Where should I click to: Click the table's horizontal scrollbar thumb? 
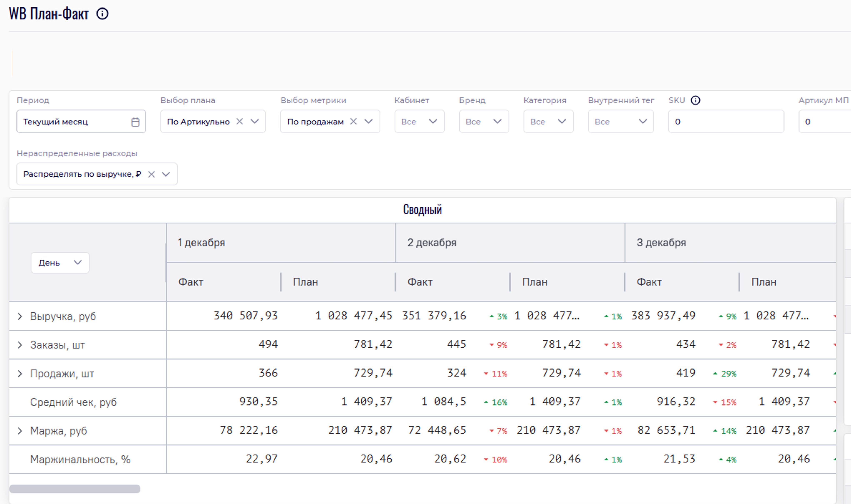coord(75,489)
